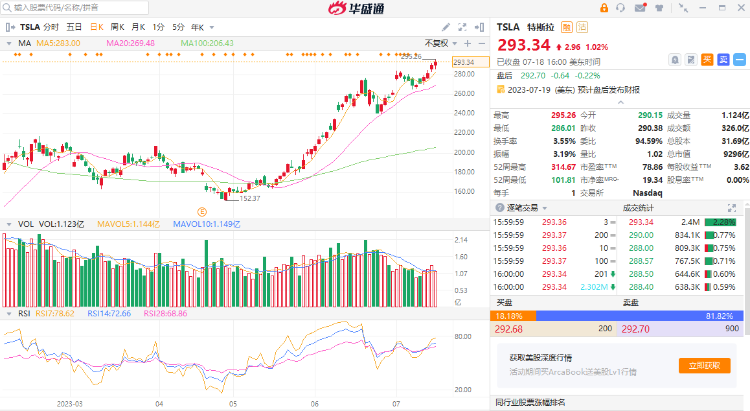Open the 5分 interval dropdown
The height and width of the screenshot is (411, 750).
coord(182,27)
